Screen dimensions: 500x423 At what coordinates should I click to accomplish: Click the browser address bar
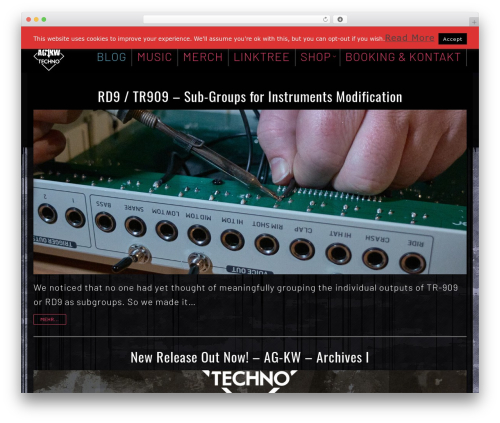(237, 19)
